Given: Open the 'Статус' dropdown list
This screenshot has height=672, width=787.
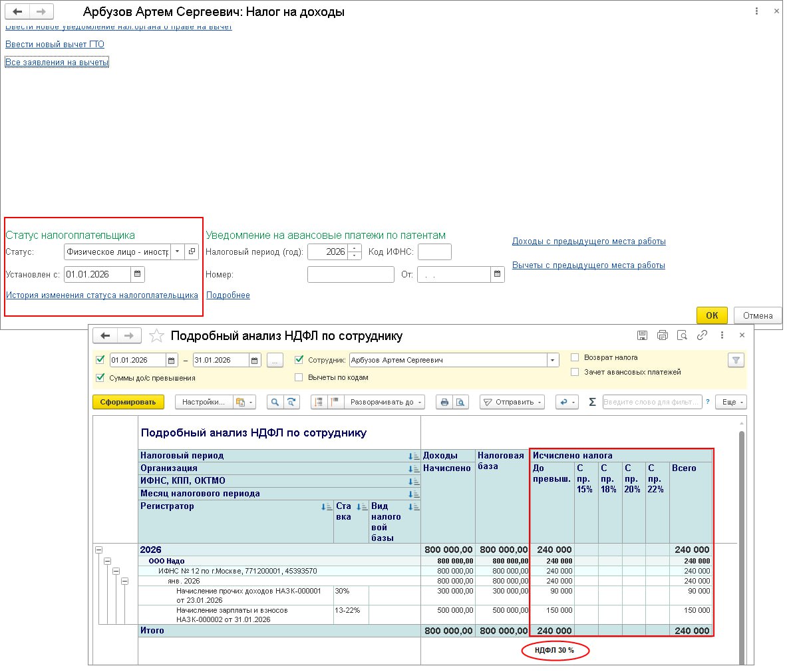Looking at the screenshot, I should [177, 252].
